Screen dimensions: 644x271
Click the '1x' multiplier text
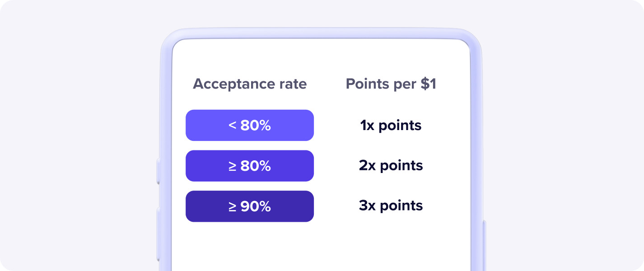point(367,125)
